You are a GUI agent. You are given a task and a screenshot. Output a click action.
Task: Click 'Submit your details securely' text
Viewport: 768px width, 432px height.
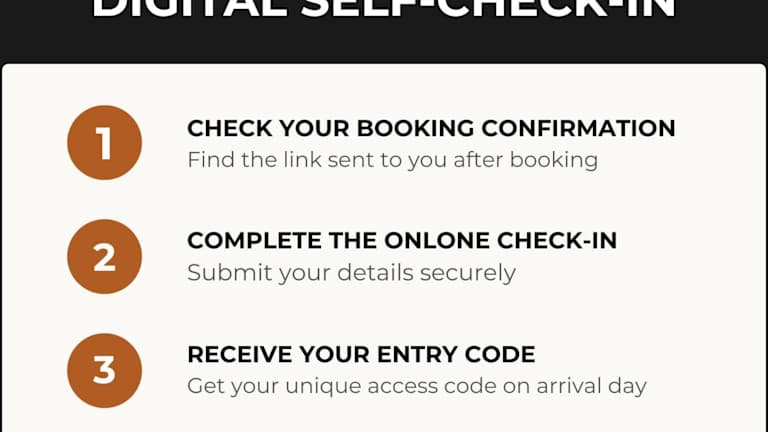point(351,273)
